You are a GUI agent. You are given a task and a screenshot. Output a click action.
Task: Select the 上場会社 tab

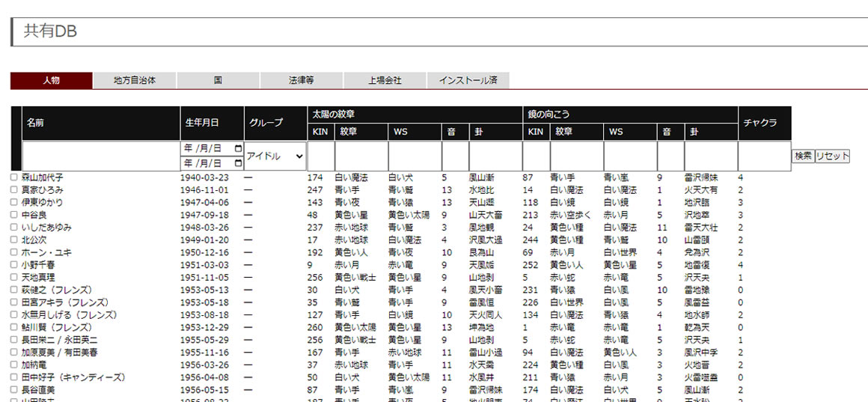point(385,80)
